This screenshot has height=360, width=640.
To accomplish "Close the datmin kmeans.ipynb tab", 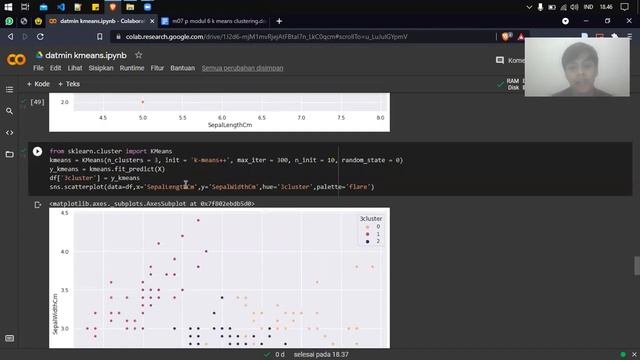I will coord(152,21).
